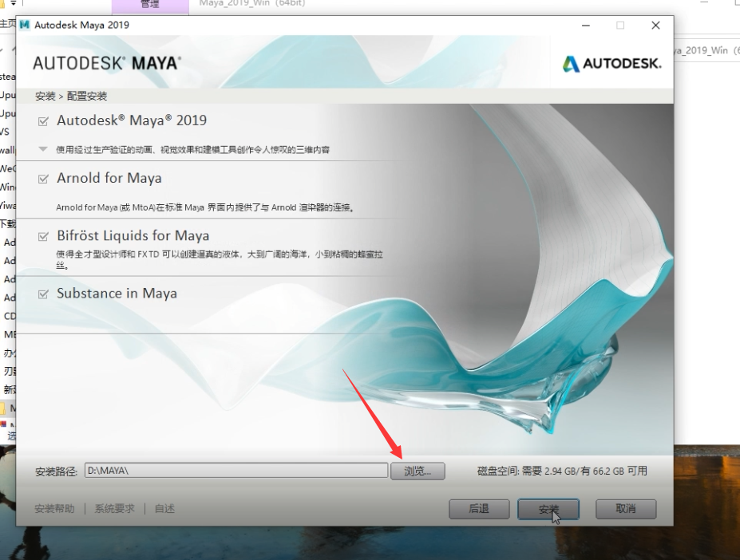This screenshot has width=740, height=560.
Task: Click the 后退 back button
Action: pos(479,509)
